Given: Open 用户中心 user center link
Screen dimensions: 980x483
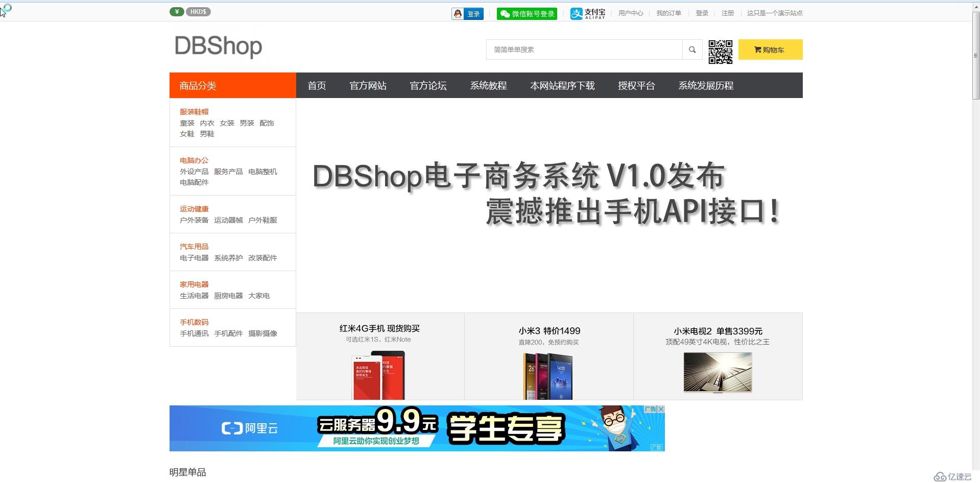Looking at the screenshot, I should coord(631,13).
